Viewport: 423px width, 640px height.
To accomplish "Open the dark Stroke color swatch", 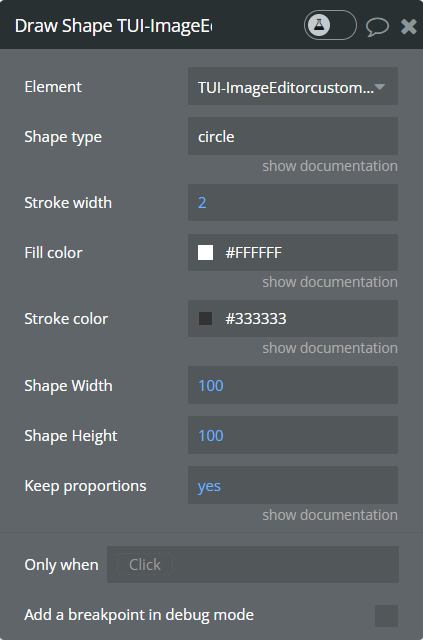I will [205, 319].
